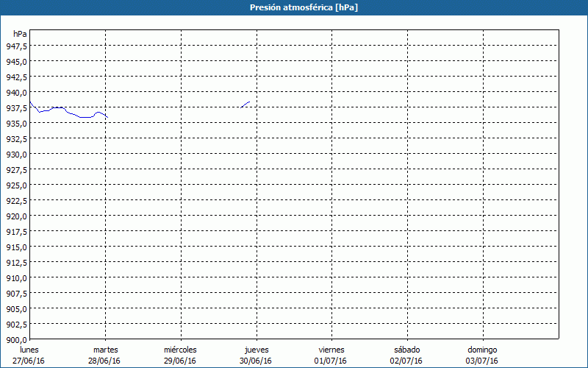Select the 920,0 axis value
Screen dimensions: 588x368
click(x=16, y=216)
